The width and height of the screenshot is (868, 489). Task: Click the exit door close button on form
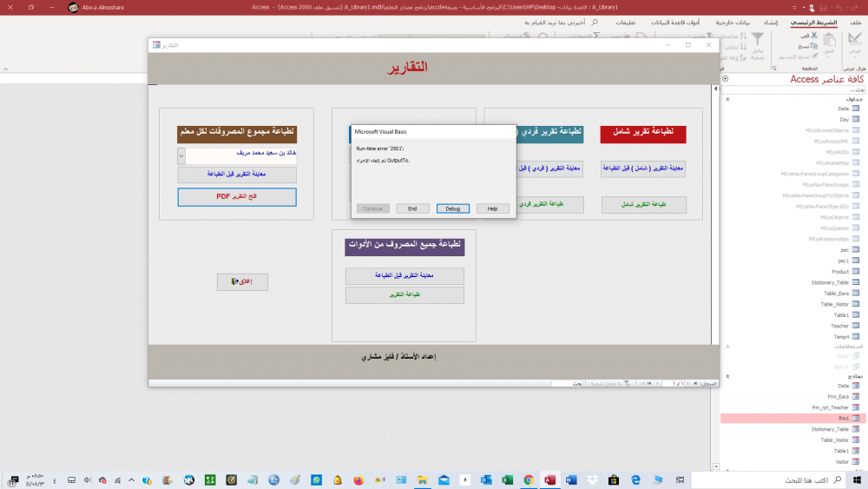tap(242, 281)
